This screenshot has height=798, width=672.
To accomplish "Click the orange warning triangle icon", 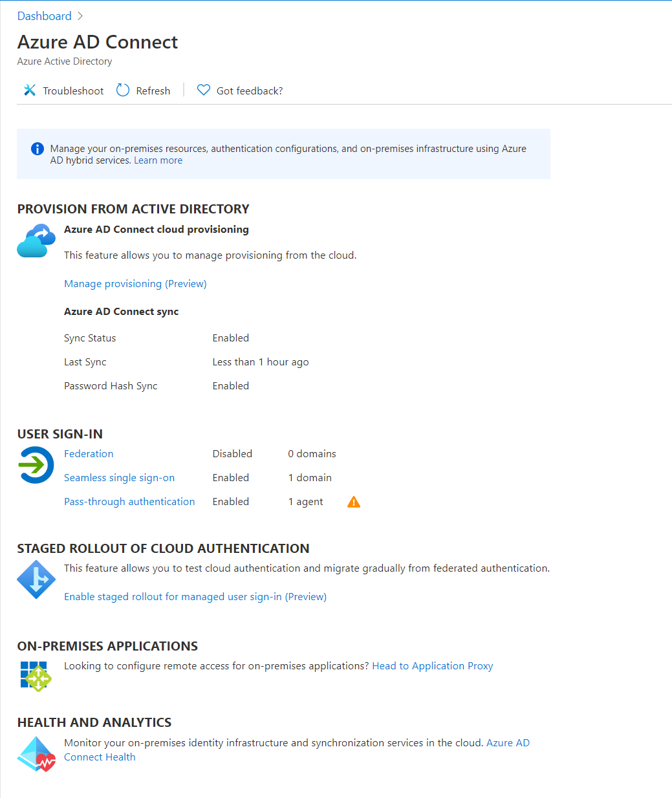I will [354, 502].
